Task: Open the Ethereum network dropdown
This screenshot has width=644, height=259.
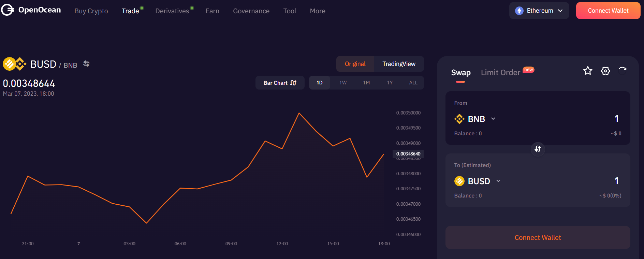Action: click(539, 11)
